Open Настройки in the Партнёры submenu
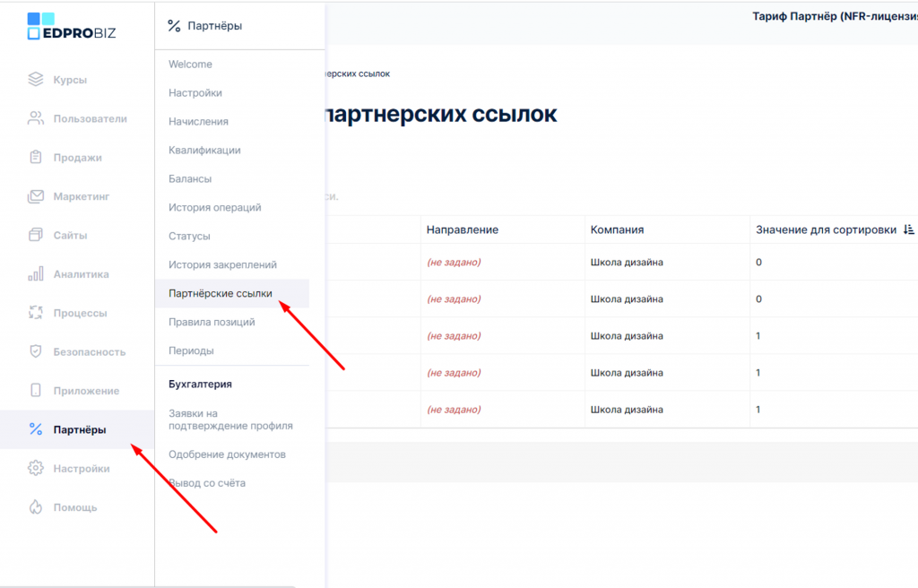The image size is (918, 588). pyautogui.click(x=195, y=93)
